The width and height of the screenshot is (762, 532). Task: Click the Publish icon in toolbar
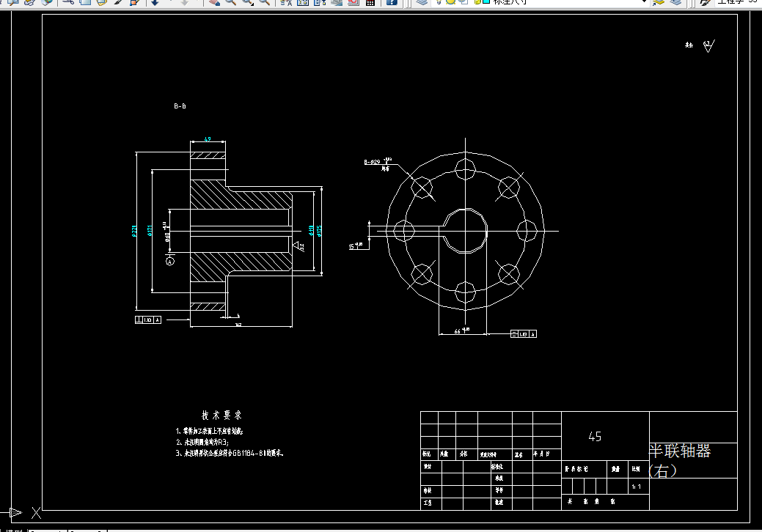(x=29, y=2)
